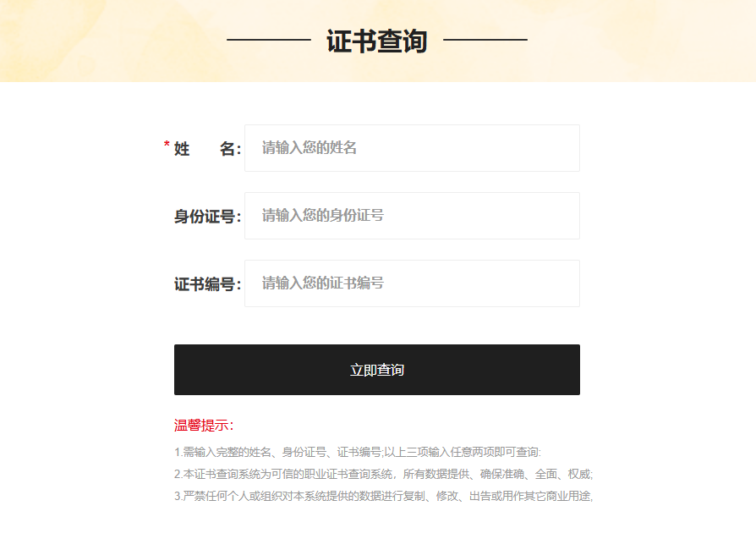Image resolution: width=756 pixels, height=539 pixels.
Task: Click tip 3 prohibiting copying or commercial use
Action: pyautogui.click(x=383, y=496)
